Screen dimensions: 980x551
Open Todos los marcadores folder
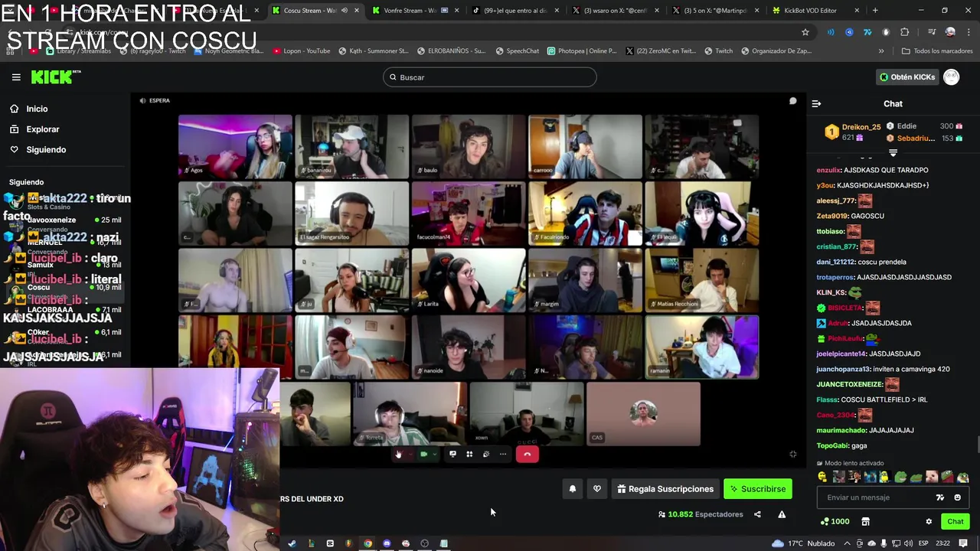click(x=937, y=51)
